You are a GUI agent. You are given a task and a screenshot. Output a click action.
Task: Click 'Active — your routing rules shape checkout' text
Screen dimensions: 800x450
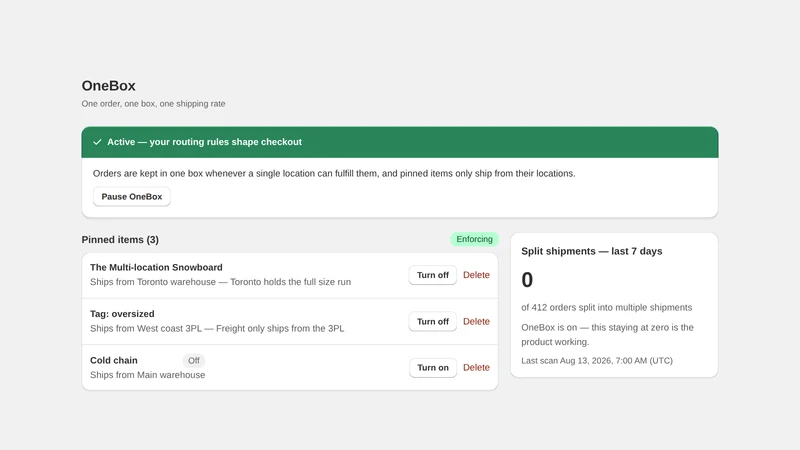click(205, 142)
